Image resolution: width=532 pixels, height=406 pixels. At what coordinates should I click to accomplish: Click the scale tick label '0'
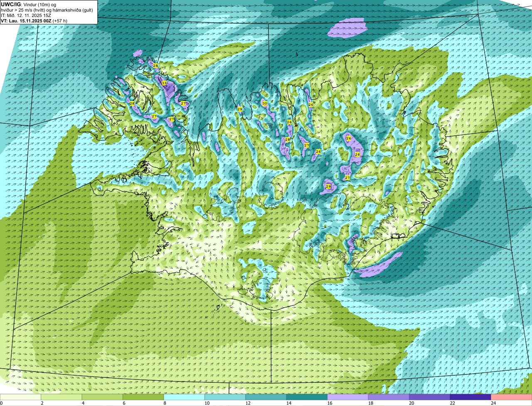pyautogui.click(x=1, y=403)
